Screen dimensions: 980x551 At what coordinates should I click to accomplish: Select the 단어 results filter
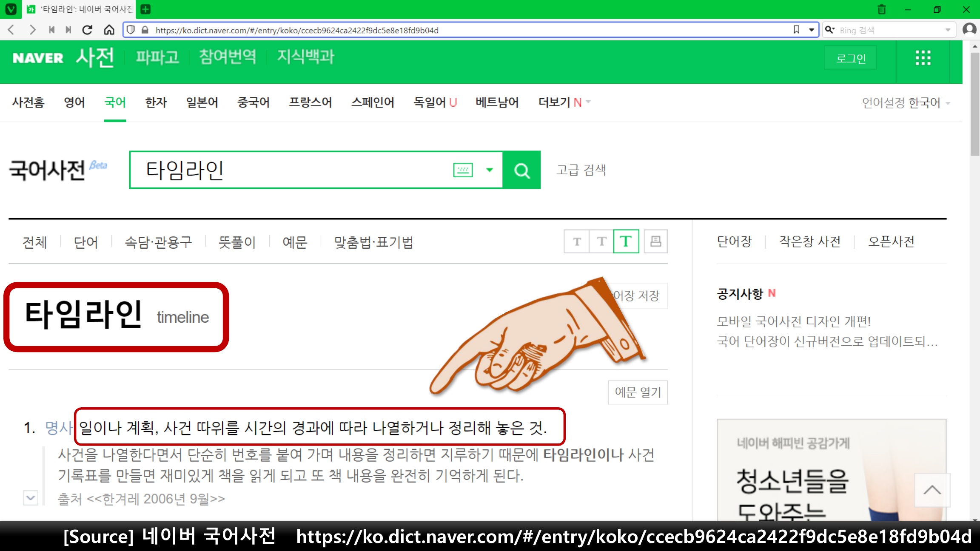click(85, 242)
